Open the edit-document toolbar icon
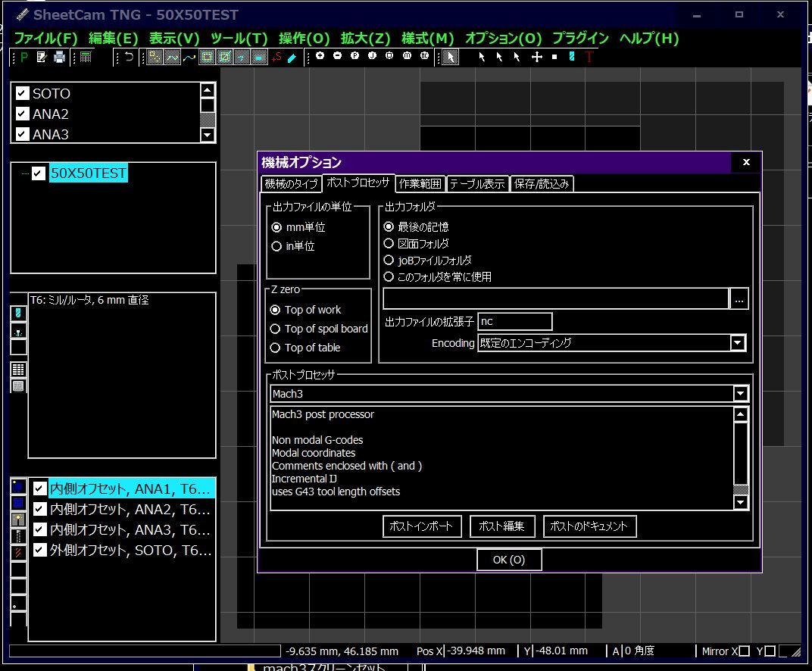Viewport: 812px width, 671px height. (42, 57)
